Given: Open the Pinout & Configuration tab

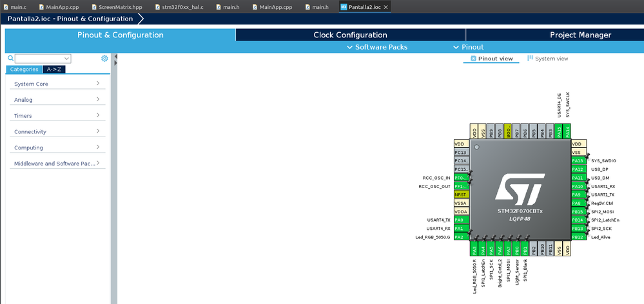Looking at the screenshot, I should pos(121,35).
